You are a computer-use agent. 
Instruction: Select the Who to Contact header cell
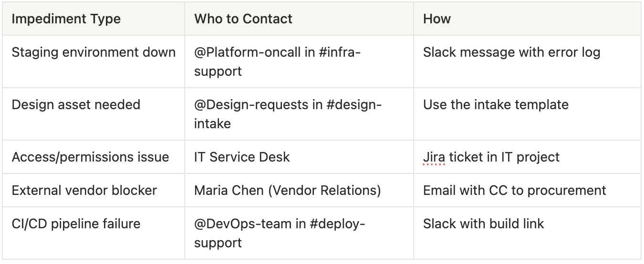click(x=299, y=19)
